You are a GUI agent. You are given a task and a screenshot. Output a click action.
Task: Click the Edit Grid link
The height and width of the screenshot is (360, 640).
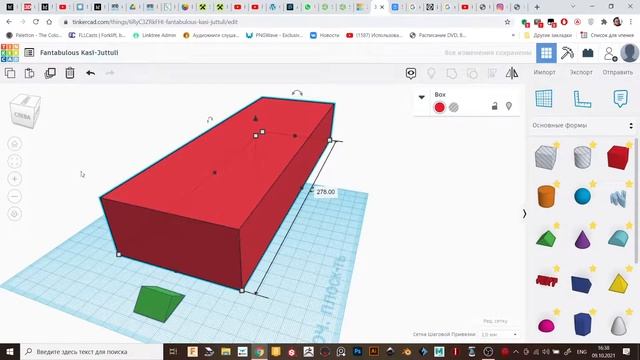[x=495, y=321]
